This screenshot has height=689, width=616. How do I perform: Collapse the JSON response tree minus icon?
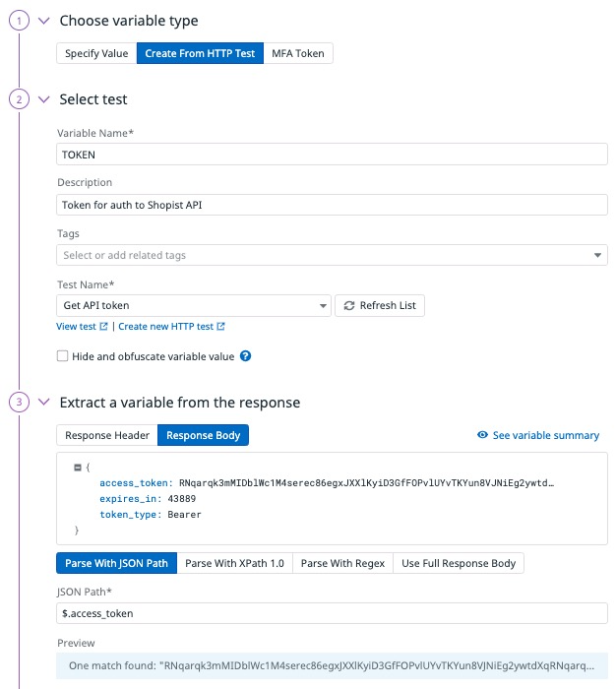coord(77,468)
